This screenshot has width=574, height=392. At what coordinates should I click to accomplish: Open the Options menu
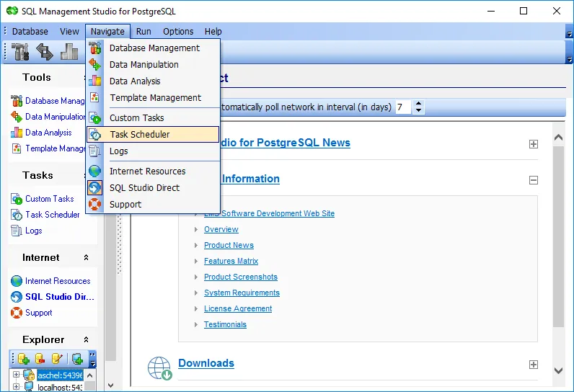tap(178, 32)
